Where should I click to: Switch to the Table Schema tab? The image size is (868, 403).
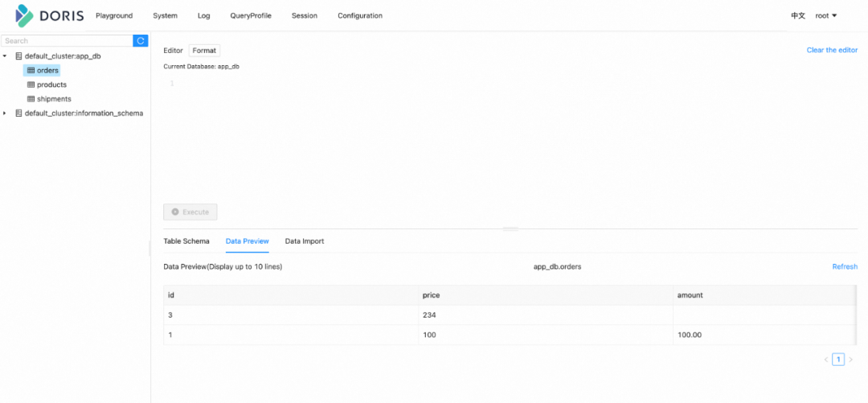(x=186, y=241)
